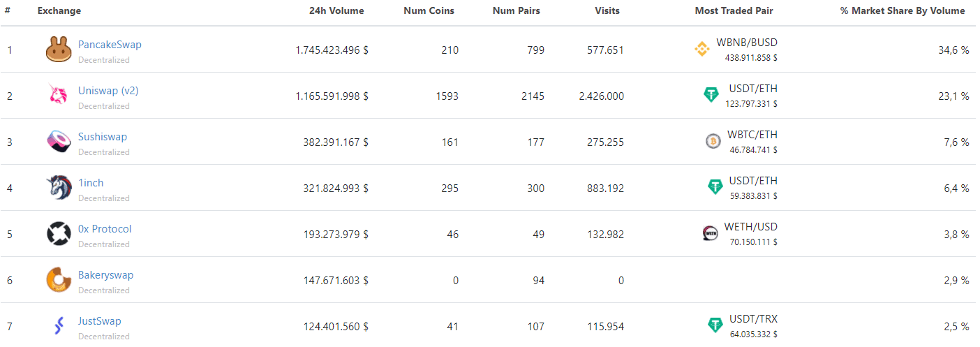Sort by the Num Coins column header
Screen dimensions: 980x347
click(429, 11)
